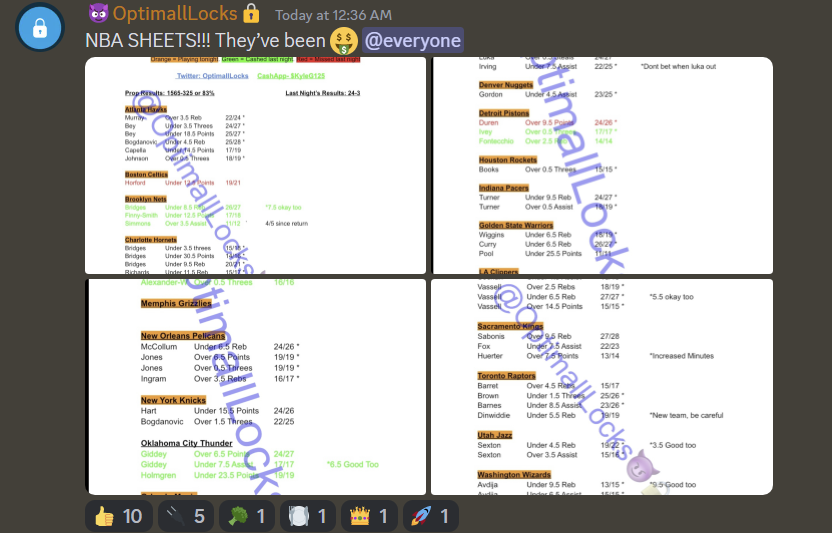Add a thumbs up reaction

click(x=118, y=516)
